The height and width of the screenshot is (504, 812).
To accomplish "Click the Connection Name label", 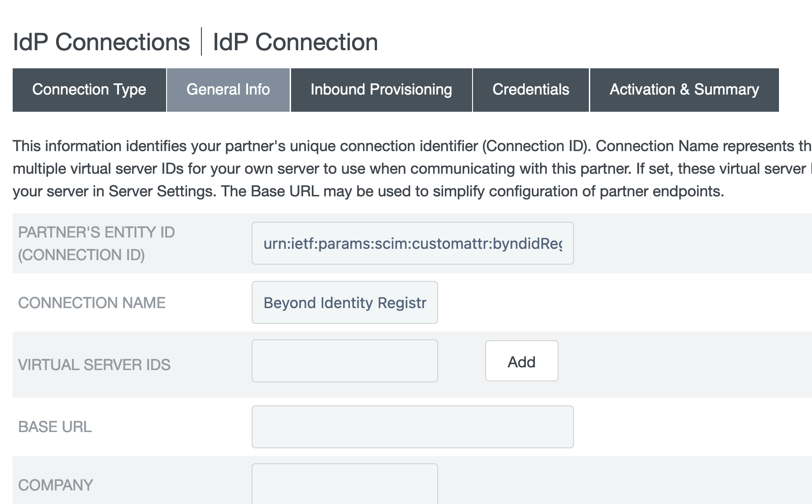I will tap(92, 303).
